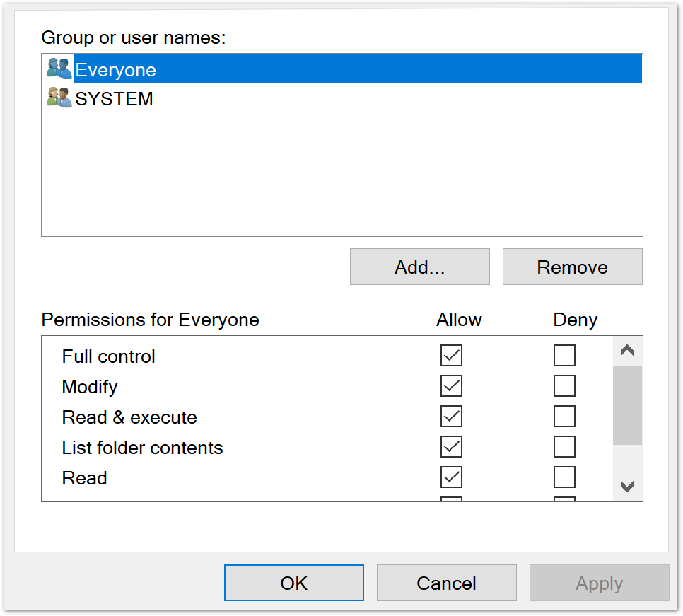The image size is (683, 616).
Task: Tick Deny for Read & execute
Action: (564, 417)
